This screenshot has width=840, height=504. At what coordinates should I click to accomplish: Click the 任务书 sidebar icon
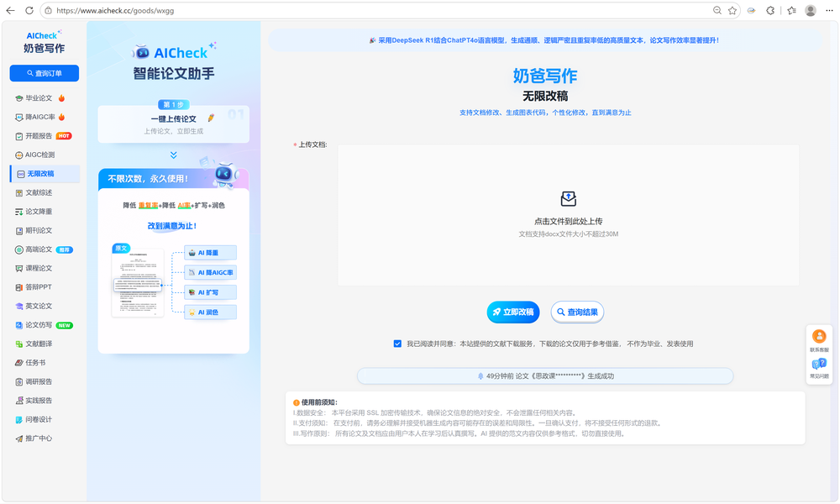[x=19, y=363]
